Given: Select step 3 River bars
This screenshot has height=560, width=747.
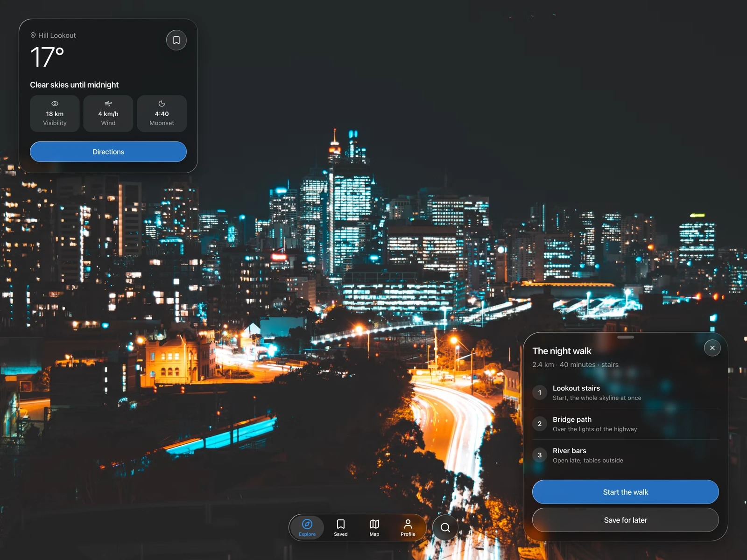Looking at the screenshot, I should [626, 455].
